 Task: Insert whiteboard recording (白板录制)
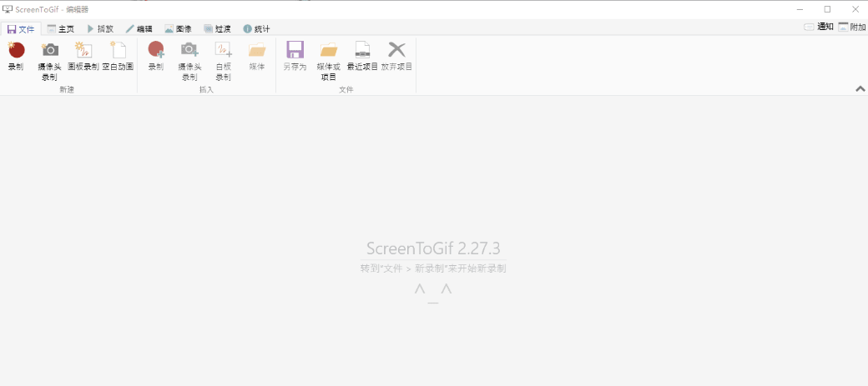[223, 61]
